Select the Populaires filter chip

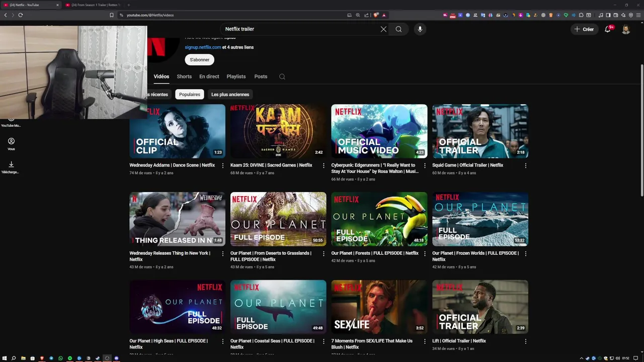(190, 95)
